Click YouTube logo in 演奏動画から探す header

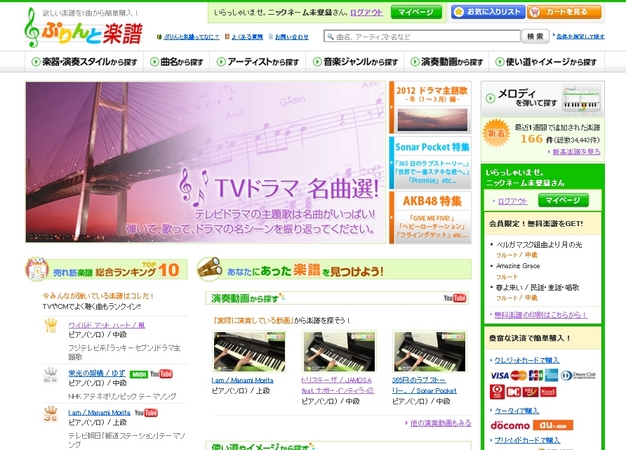(454, 298)
